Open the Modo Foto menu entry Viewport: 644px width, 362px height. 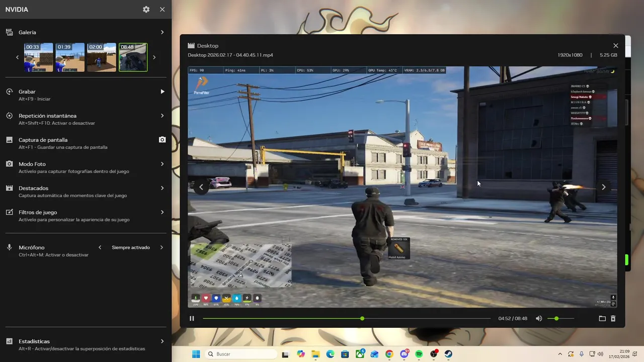click(x=86, y=167)
